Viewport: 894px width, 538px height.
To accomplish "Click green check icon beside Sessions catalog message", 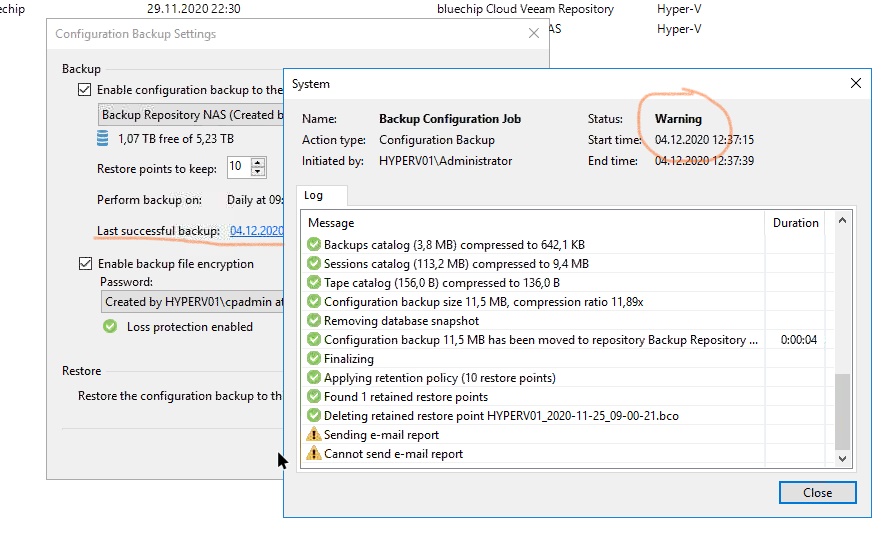I will tap(314, 263).
